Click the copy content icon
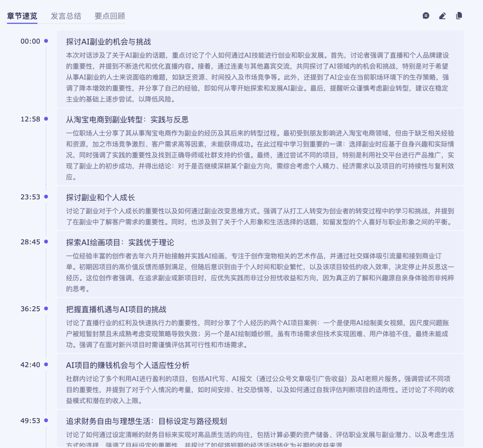 (459, 16)
